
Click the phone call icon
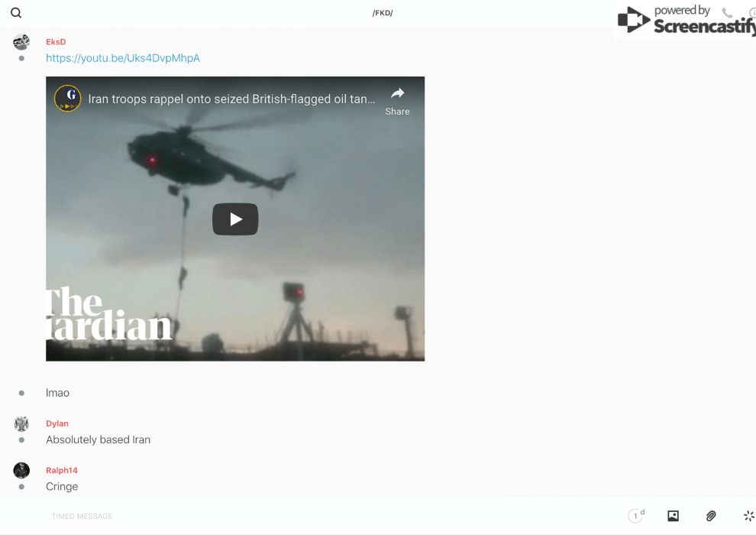[727, 13]
